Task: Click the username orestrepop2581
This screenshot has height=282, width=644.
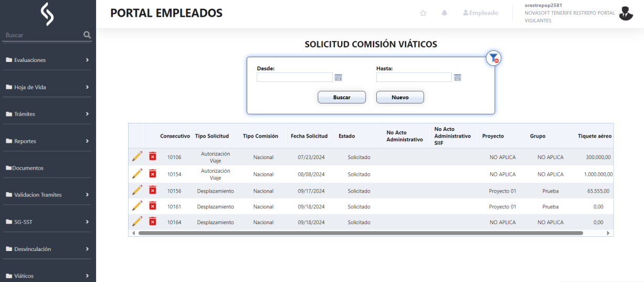Action: [x=543, y=5]
